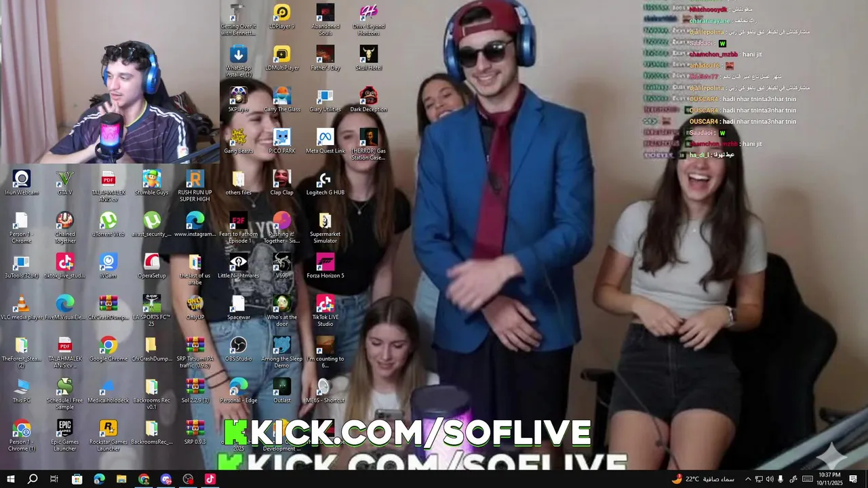
Task: Open the last of us arabe folder
Action: click(195, 270)
